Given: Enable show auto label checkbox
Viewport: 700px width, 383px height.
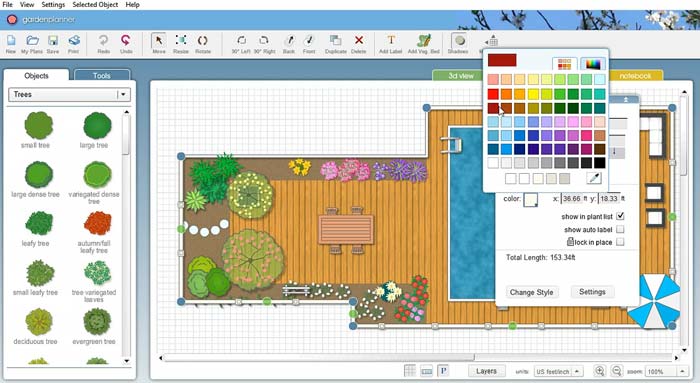Looking at the screenshot, I should [x=620, y=229].
